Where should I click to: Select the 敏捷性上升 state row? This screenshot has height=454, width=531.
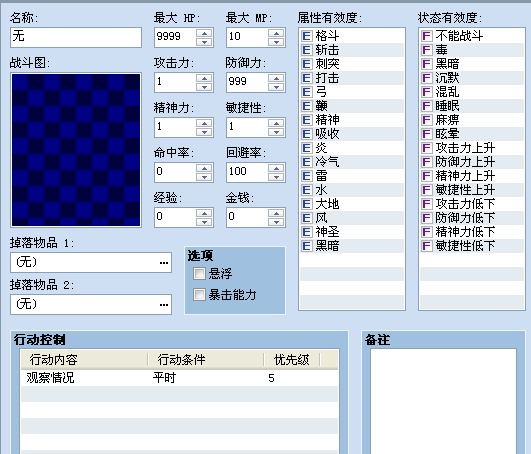coord(472,190)
